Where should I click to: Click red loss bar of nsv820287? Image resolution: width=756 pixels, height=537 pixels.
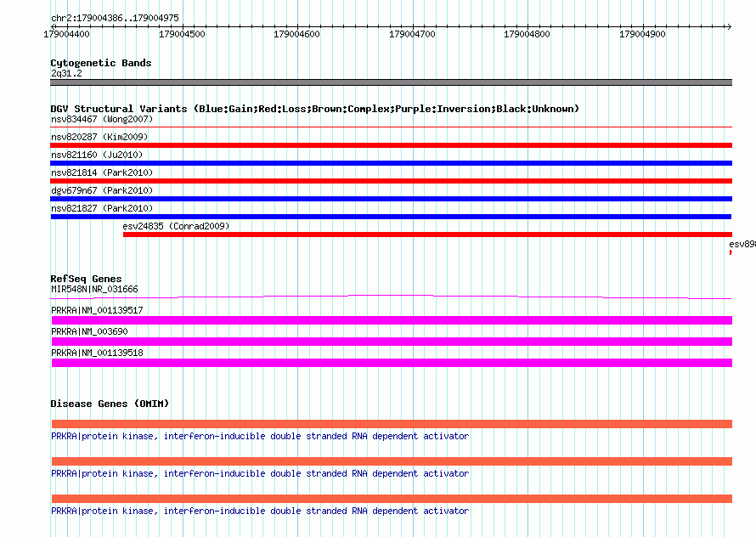click(x=391, y=145)
